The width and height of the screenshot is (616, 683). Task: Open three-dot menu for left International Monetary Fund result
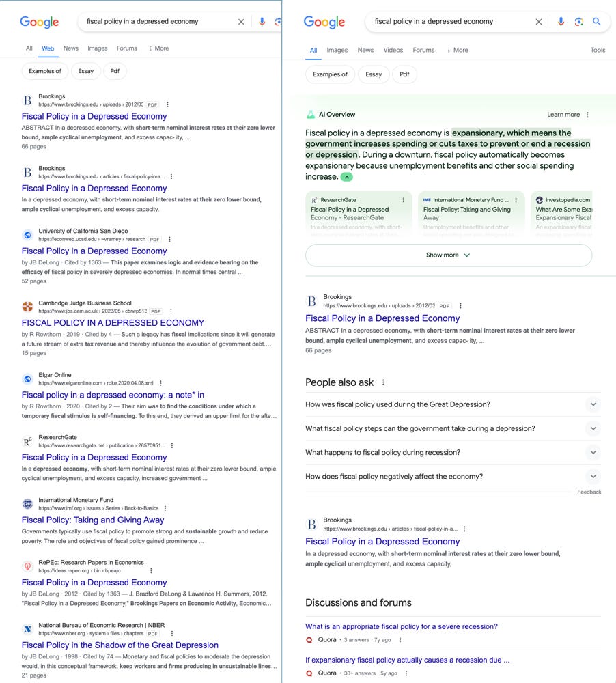click(x=165, y=508)
